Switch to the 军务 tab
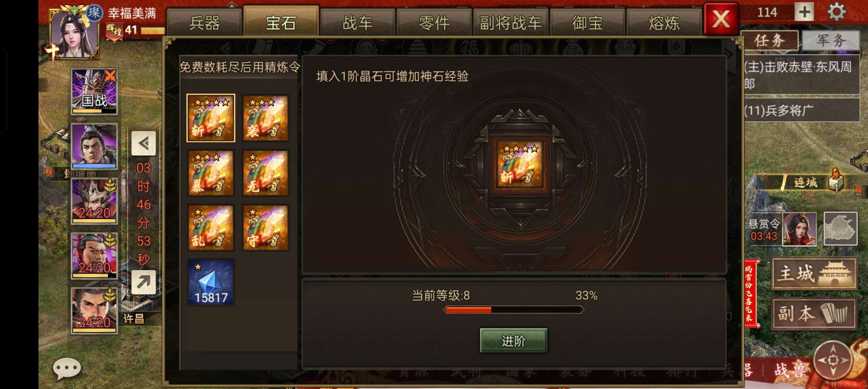The width and height of the screenshot is (868, 389). (x=831, y=40)
